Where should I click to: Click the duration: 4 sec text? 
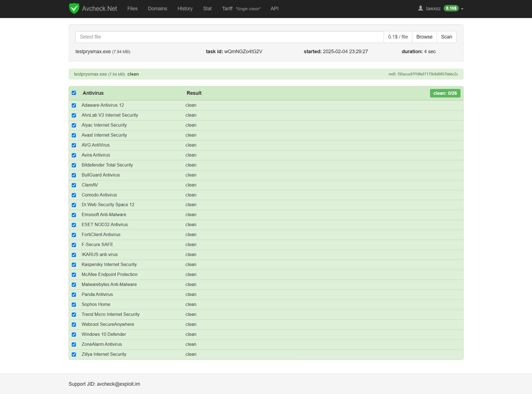click(419, 52)
